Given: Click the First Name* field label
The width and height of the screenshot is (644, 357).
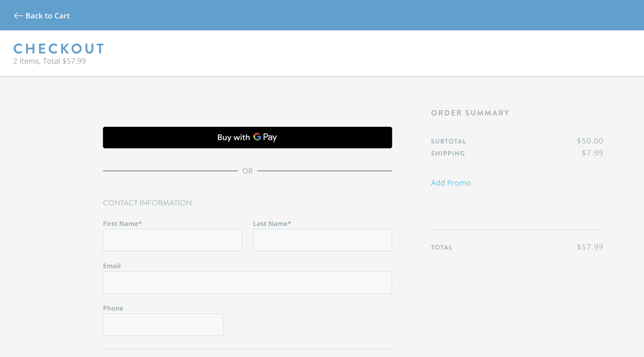Looking at the screenshot, I should click(x=123, y=223).
